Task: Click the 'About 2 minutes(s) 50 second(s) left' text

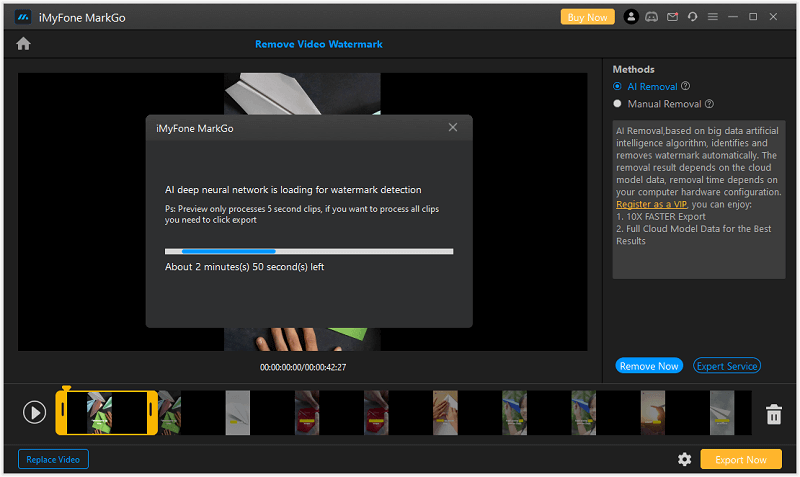Action: pos(244,267)
